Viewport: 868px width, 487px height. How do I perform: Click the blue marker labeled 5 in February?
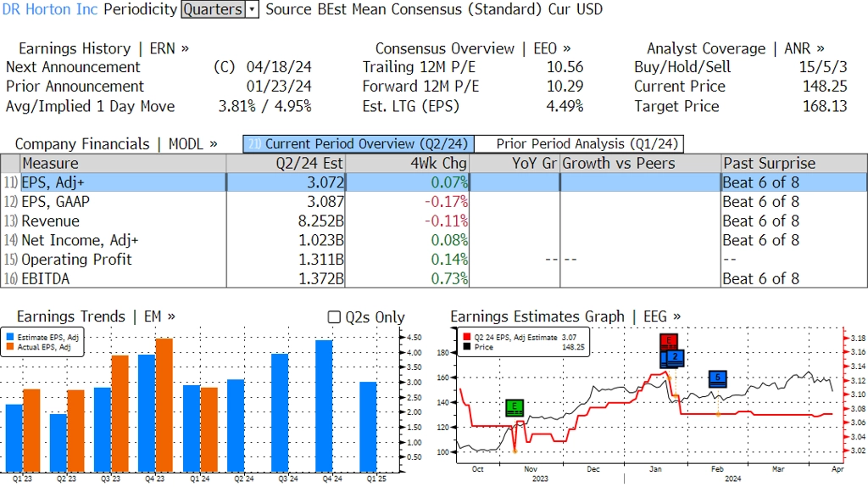point(718,378)
